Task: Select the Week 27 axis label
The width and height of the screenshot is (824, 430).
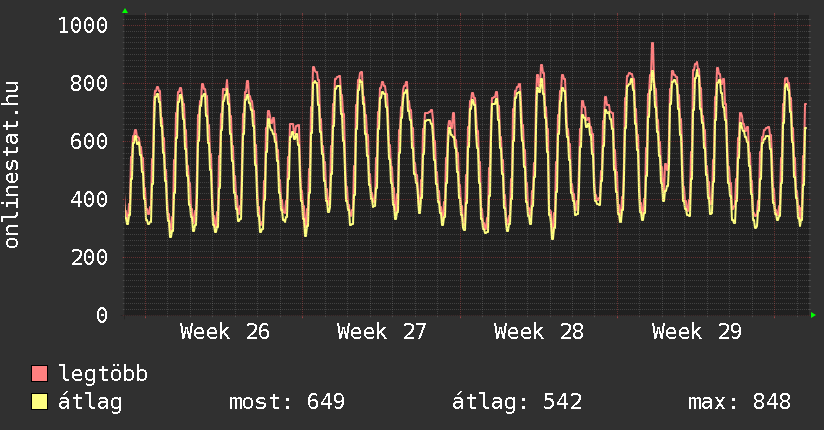Action: pos(382,332)
